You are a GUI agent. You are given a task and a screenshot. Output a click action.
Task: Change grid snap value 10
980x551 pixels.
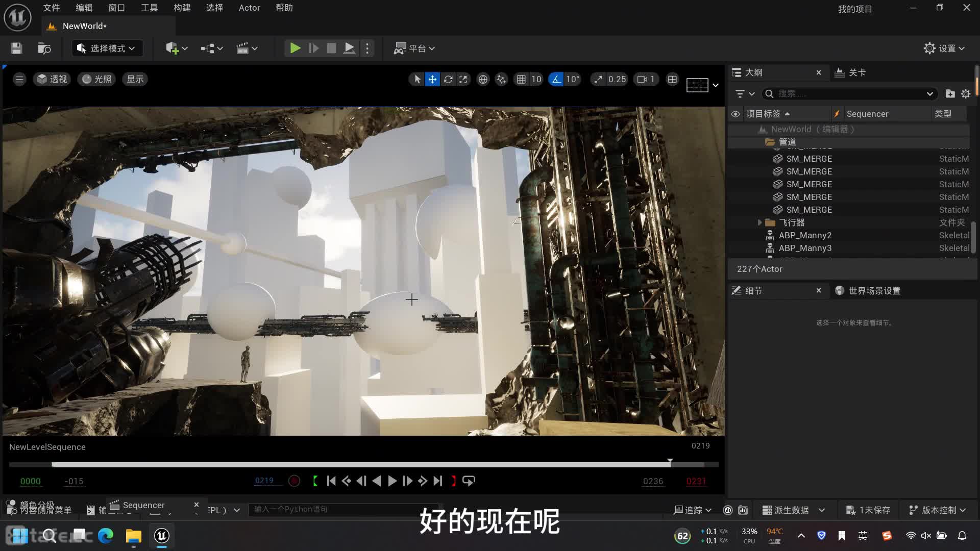click(536, 79)
